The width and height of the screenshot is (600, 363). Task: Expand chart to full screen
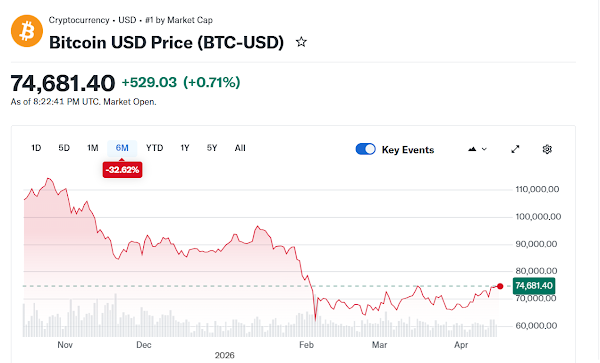[x=515, y=149]
